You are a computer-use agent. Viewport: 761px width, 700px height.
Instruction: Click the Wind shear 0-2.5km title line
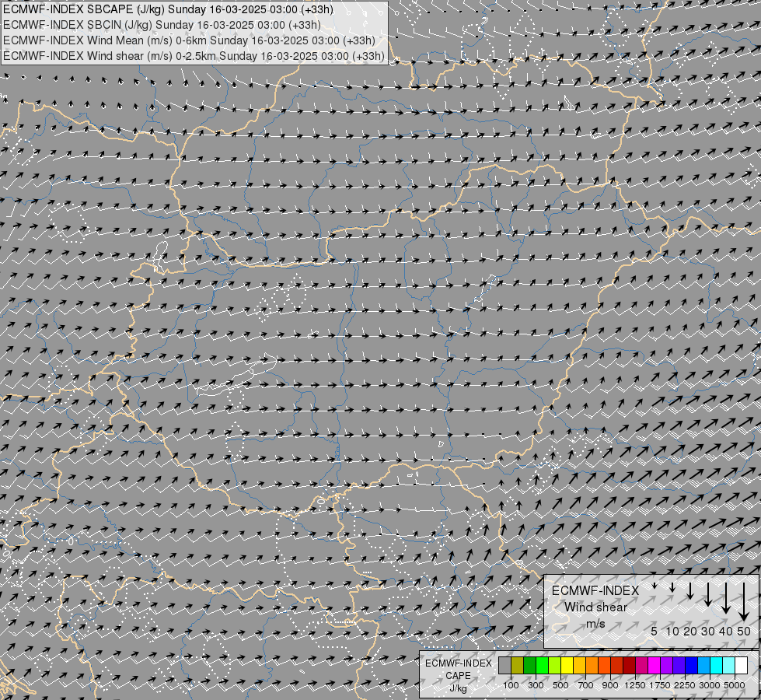click(194, 56)
